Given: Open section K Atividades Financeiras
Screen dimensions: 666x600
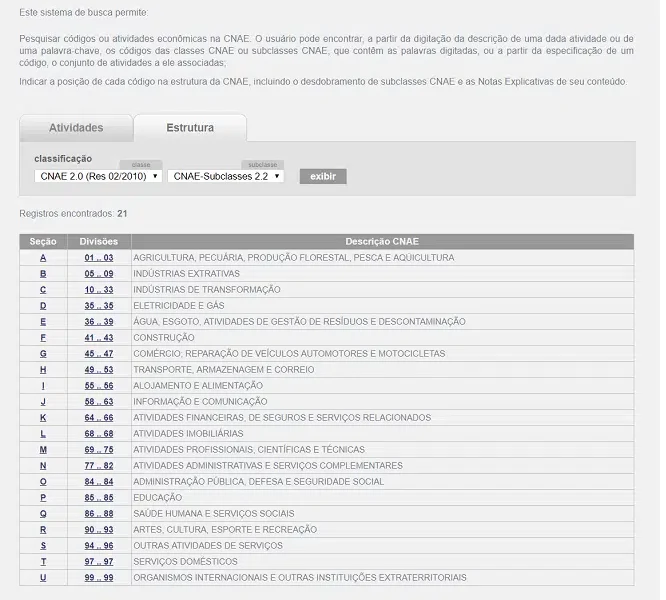Looking at the screenshot, I should pos(43,418).
